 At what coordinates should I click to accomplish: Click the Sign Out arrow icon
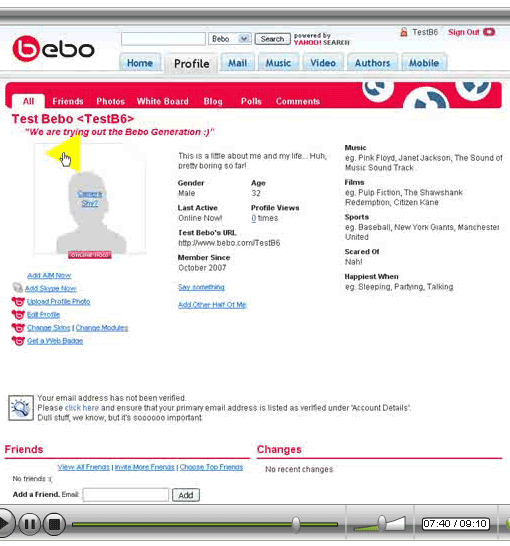click(489, 32)
